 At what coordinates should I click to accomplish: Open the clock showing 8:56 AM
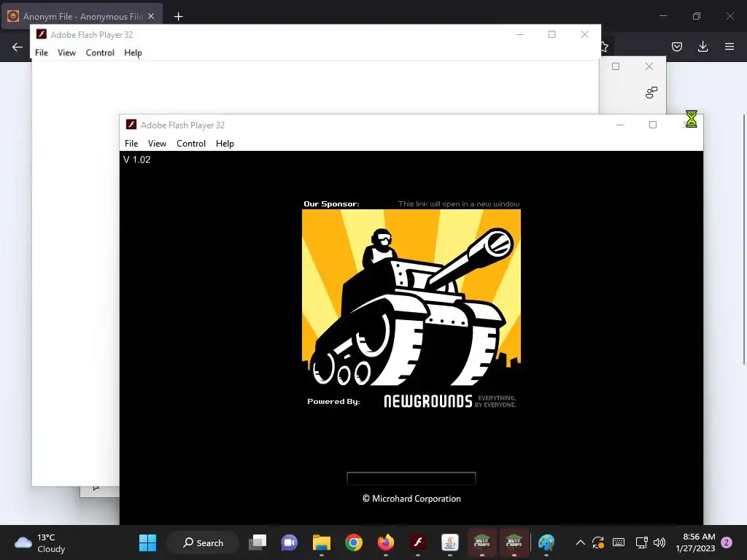695,542
